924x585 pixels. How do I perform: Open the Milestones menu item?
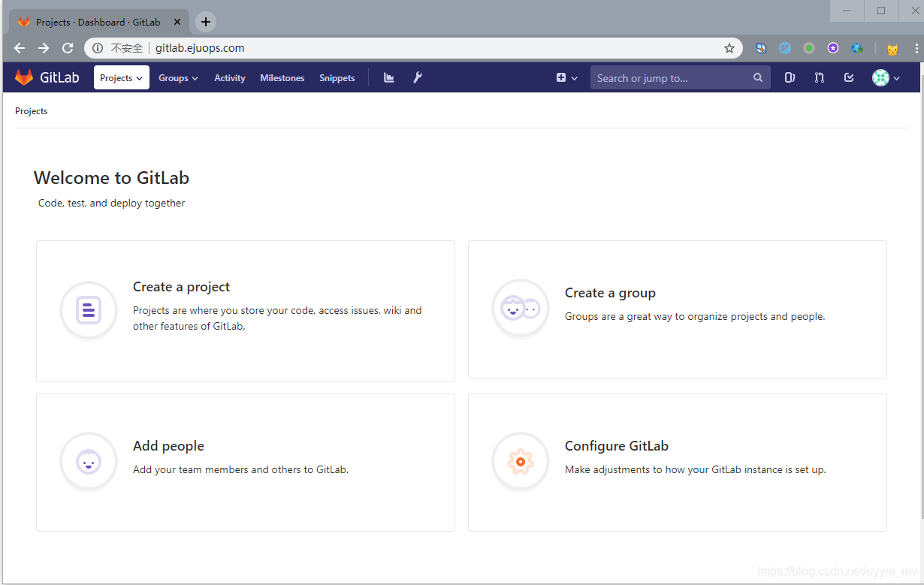click(x=282, y=77)
